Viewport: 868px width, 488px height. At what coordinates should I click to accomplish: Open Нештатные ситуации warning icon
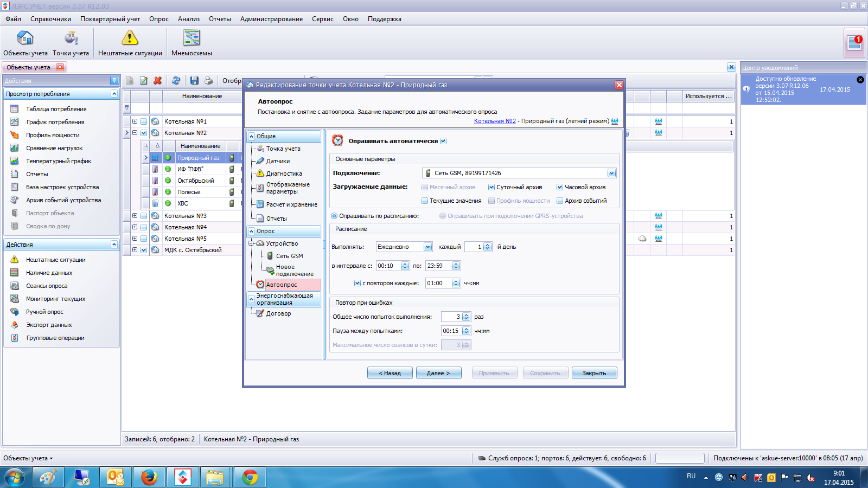130,43
